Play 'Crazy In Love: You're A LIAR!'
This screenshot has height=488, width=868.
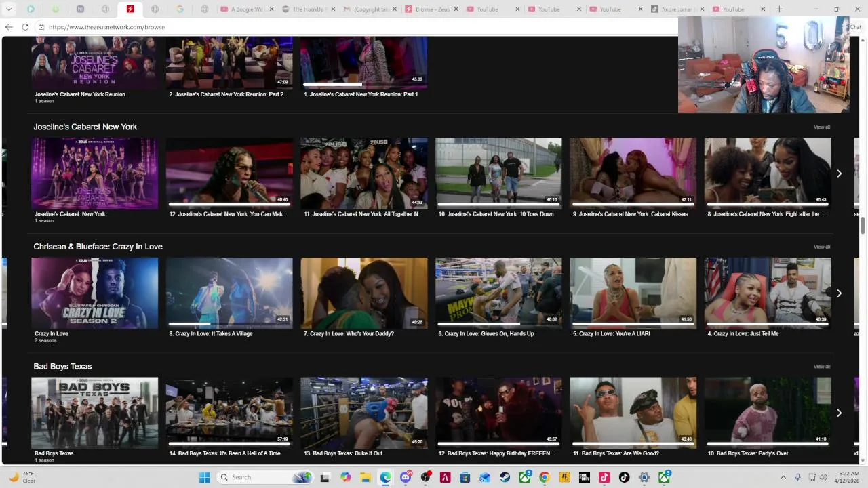pyautogui.click(x=633, y=293)
